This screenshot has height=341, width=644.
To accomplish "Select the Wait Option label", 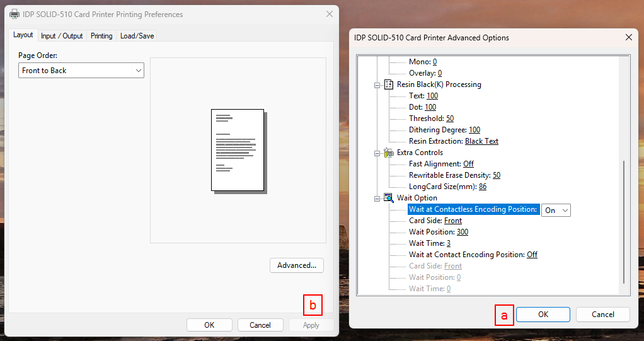I will click(x=417, y=198).
